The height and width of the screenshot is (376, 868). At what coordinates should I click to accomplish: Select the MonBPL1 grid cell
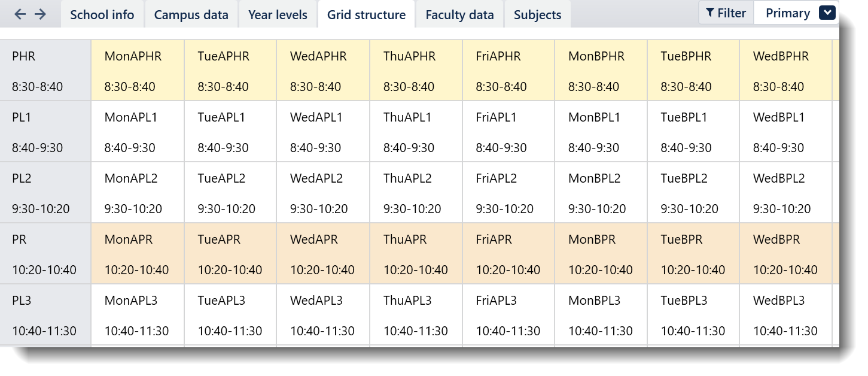(x=601, y=132)
